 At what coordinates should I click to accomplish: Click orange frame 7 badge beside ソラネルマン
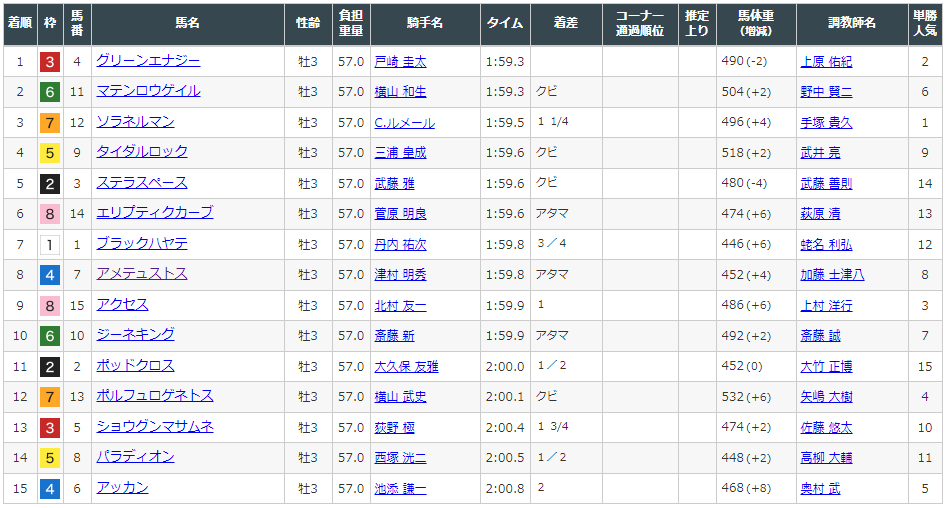coord(49,123)
